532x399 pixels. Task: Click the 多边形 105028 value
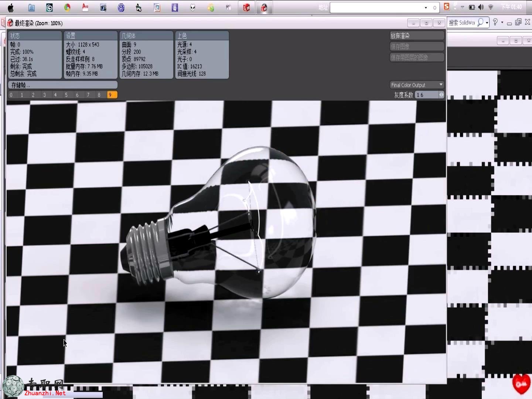137,66
